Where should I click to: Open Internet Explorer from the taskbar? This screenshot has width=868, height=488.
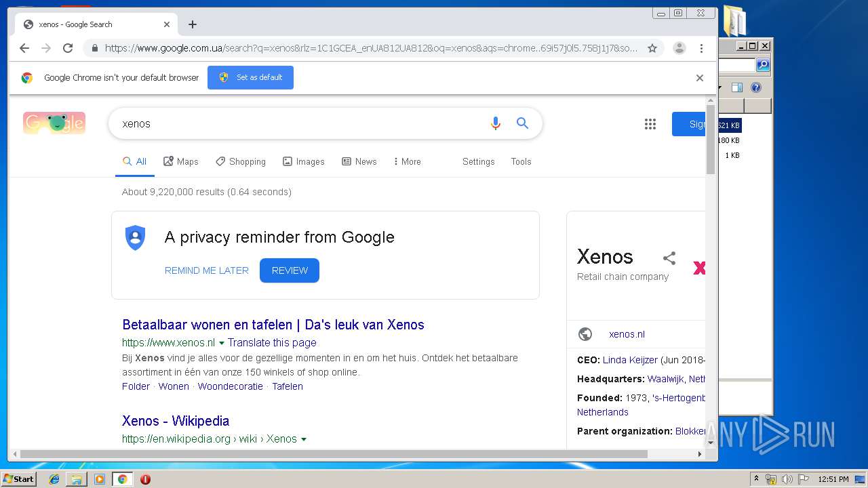(x=54, y=479)
